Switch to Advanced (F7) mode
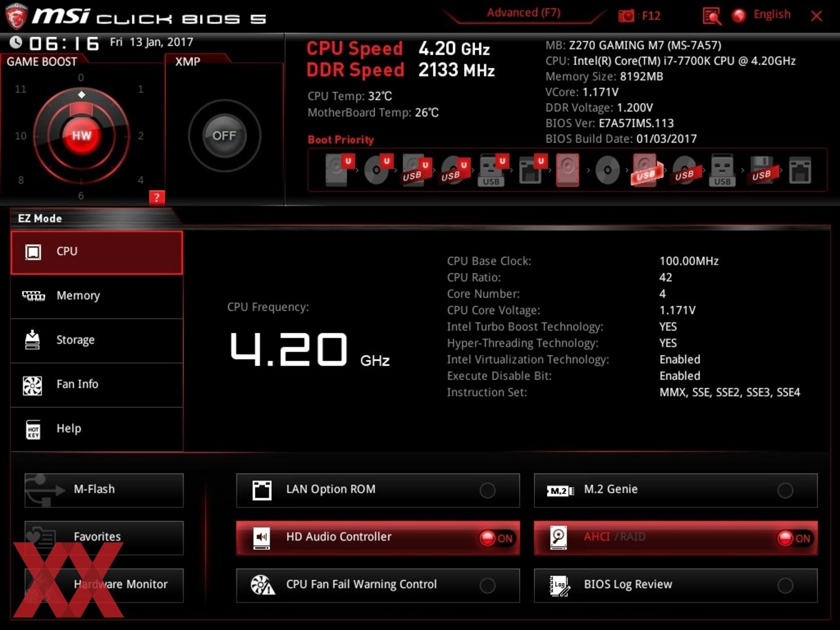Viewport: 840px width, 630px height. [x=523, y=12]
